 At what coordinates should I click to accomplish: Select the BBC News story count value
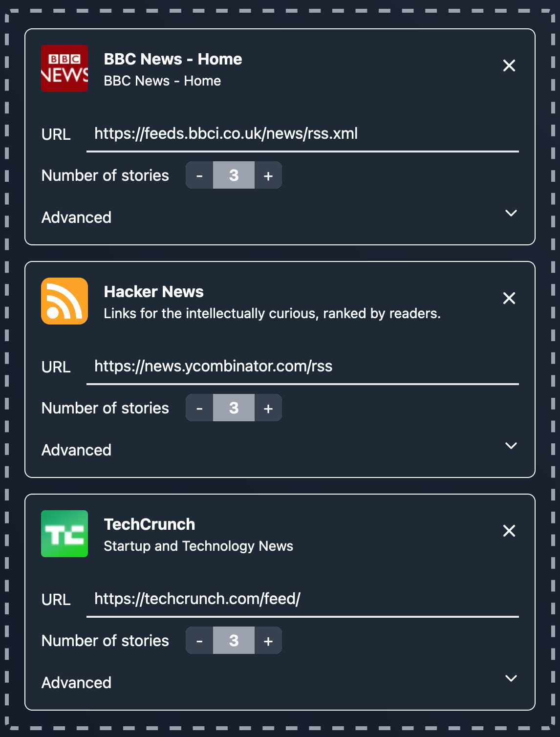234,175
